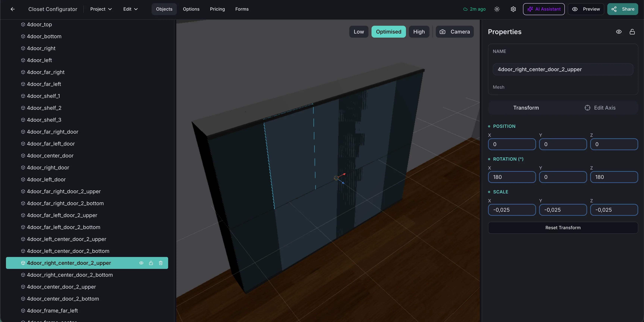Click the Scale Y input field
The image size is (644, 322).
point(563,210)
